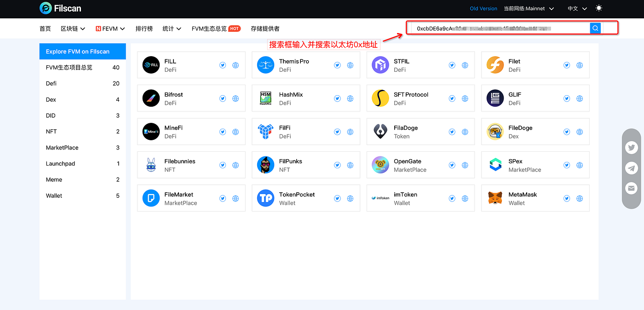Open website globe icon for MetaMask

[x=580, y=199]
